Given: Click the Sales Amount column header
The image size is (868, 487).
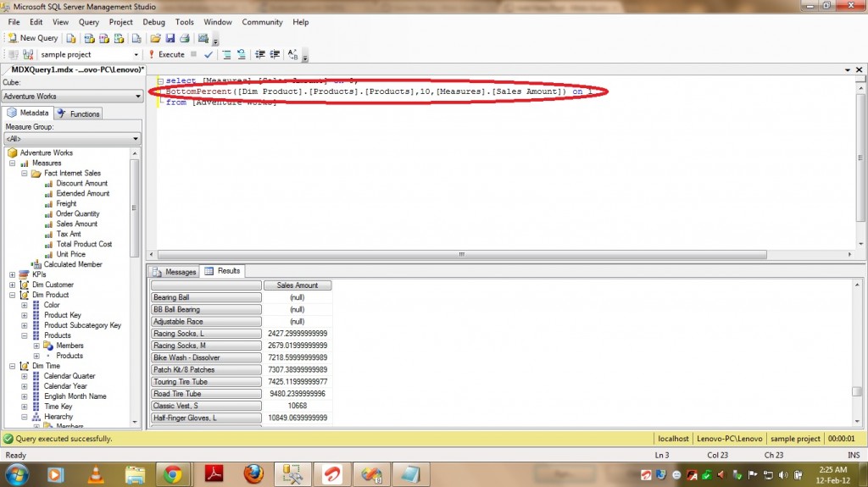Looking at the screenshot, I should 298,285.
